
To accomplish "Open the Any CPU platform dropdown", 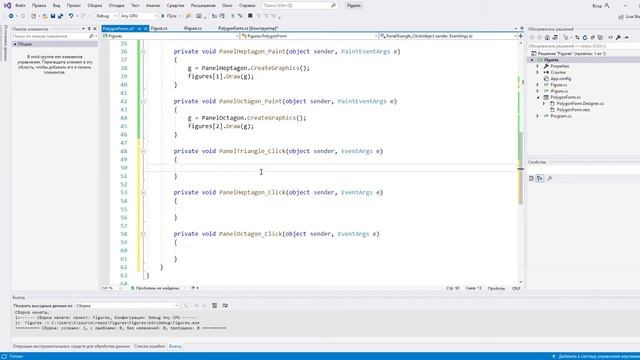I will tap(138, 16).
